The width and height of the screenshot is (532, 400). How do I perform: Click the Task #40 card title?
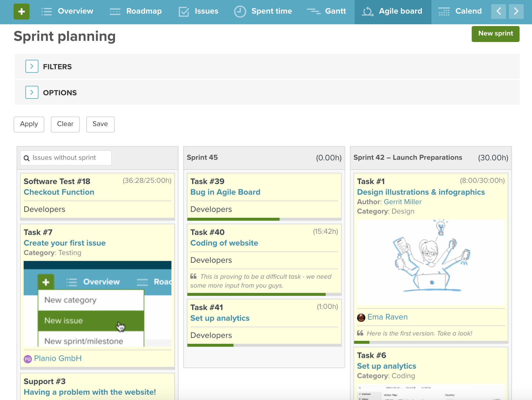click(207, 232)
